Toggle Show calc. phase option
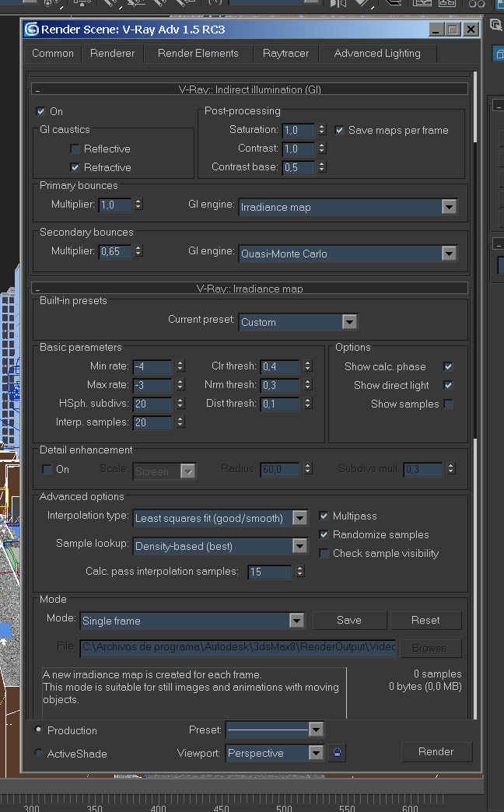This screenshot has height=812, width=504. 448,366
